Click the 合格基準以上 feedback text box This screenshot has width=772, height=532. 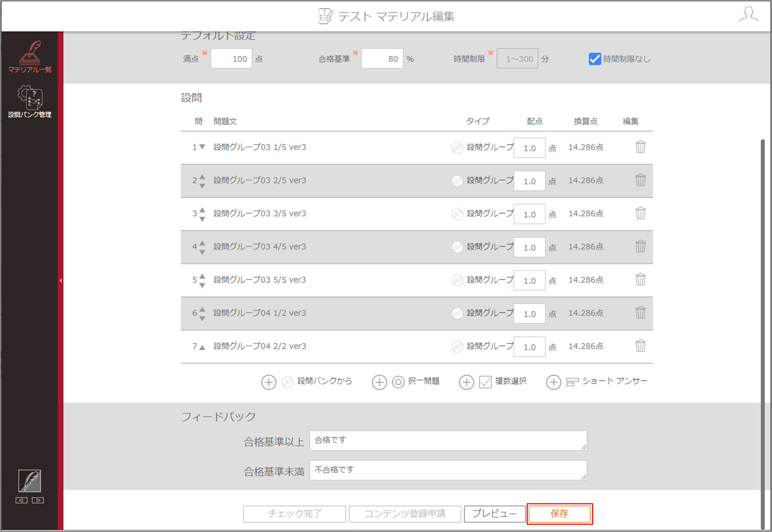click(x=448, y=441)
